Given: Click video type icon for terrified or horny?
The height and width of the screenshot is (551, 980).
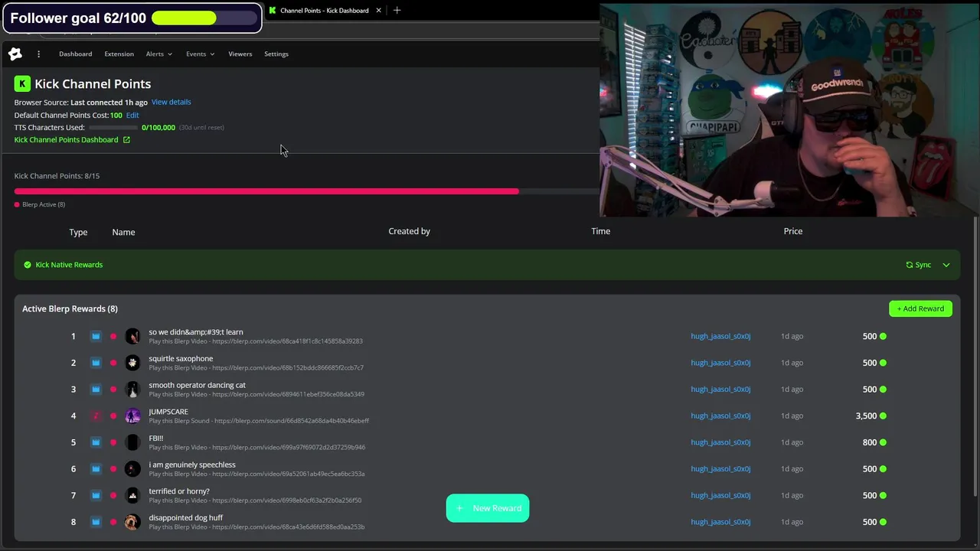Looking at the screenshot, I should pos(96,495).
